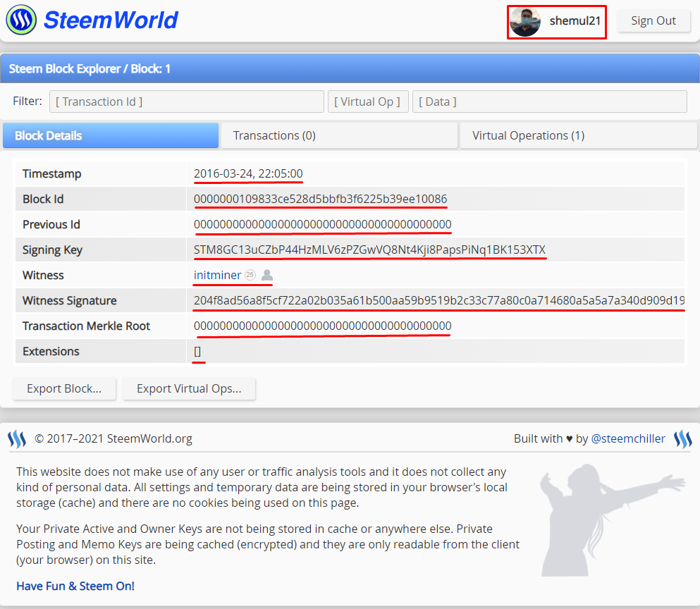Switch to Virtual Operations (1) tab
The width and height of the screenshot is (700, 609).
pos(579,136)
